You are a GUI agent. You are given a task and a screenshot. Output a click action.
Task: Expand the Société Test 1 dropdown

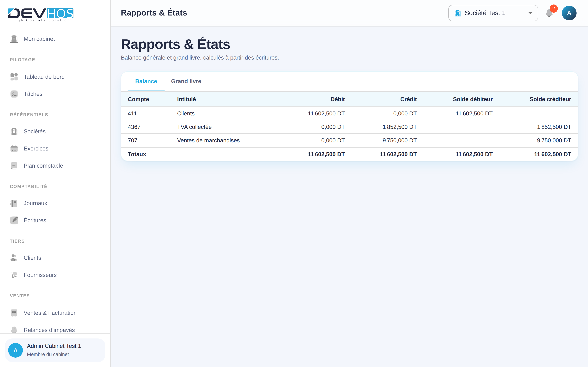493,13
